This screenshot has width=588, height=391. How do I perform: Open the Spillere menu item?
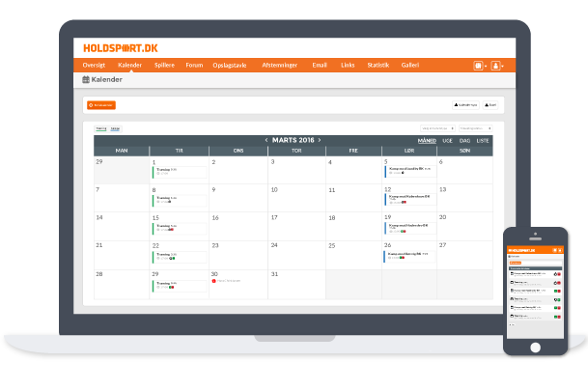[163, 65]
